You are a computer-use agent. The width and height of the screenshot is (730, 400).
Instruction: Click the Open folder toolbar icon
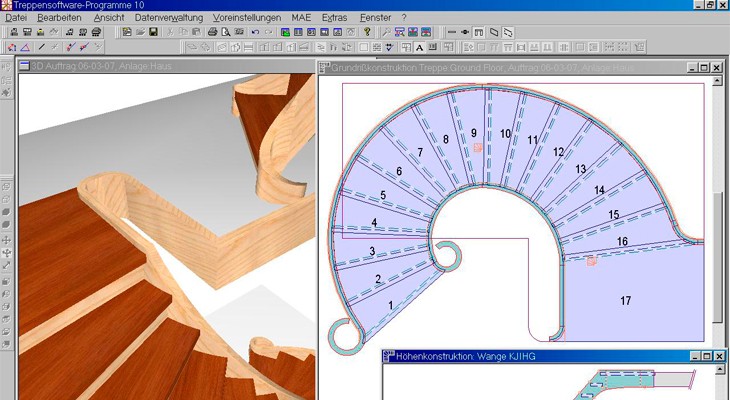(140, 32)
